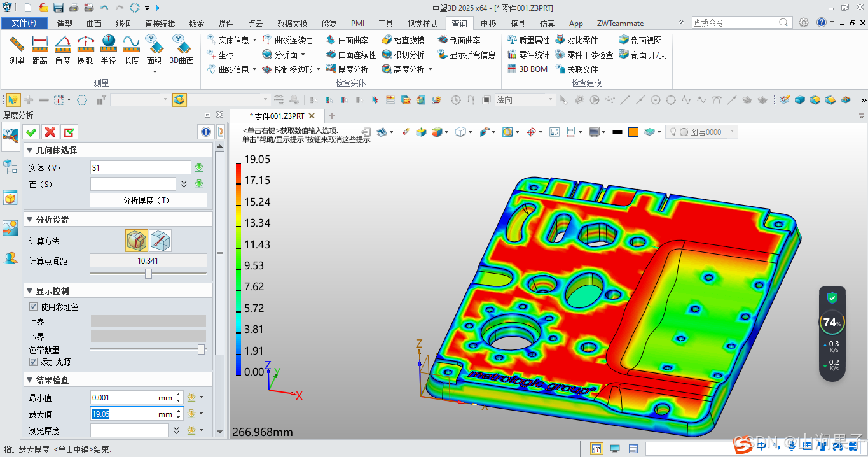Screen dimensions: 868x457
Task: Expand the 高度分析 dropdown arrow
Action: pyautogui.click(x=430, y=69)
